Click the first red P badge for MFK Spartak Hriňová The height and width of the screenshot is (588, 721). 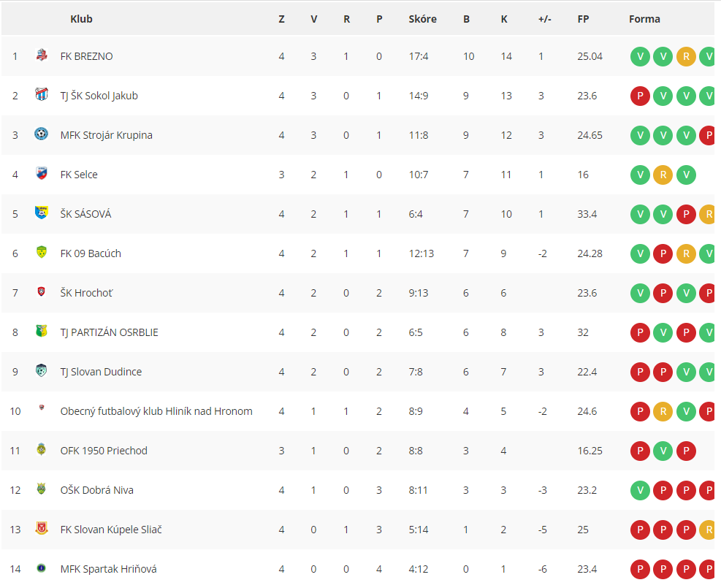(640, 569)
